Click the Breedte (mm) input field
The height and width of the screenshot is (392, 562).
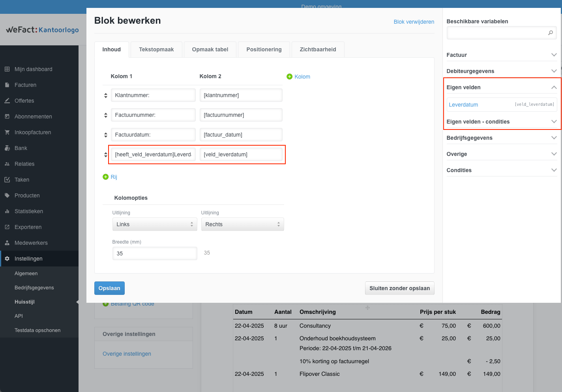(x=154, y=253)
